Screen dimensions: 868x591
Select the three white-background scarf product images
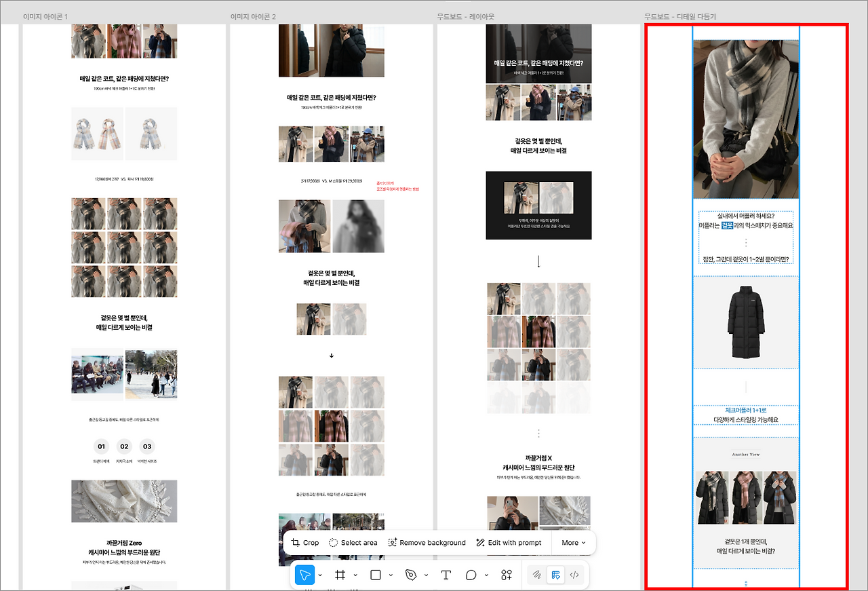(x=124, y=134)
